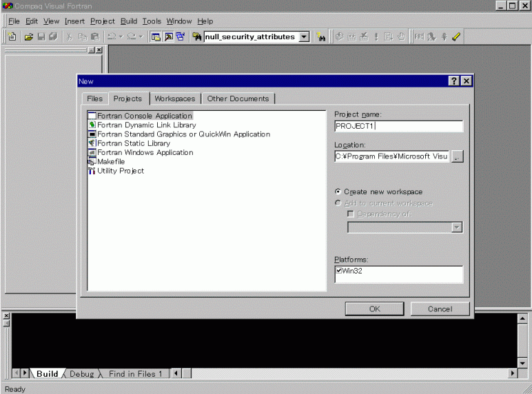The height and width of the screenshot is (394, 532).
Task: Open the File menu
Action: pos(14,21)
